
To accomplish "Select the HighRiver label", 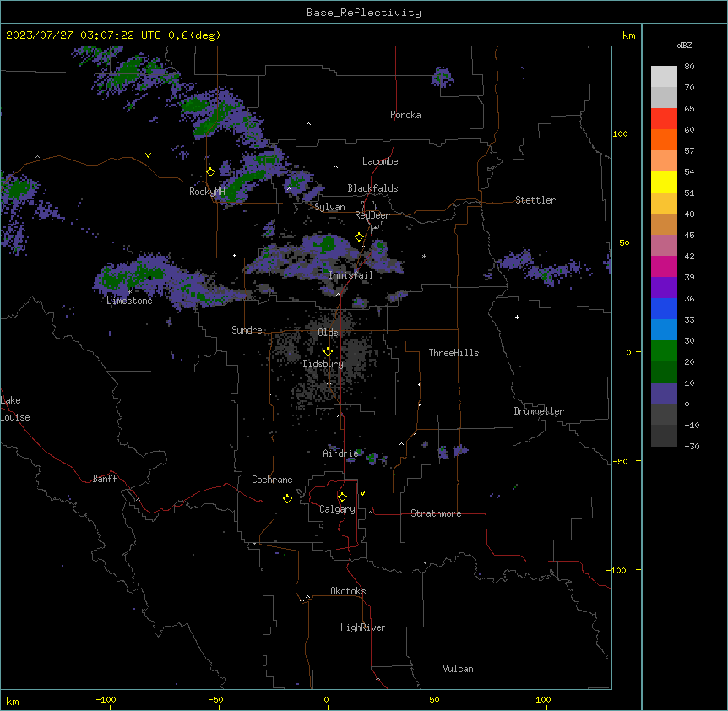I will (x=363, y=627).
